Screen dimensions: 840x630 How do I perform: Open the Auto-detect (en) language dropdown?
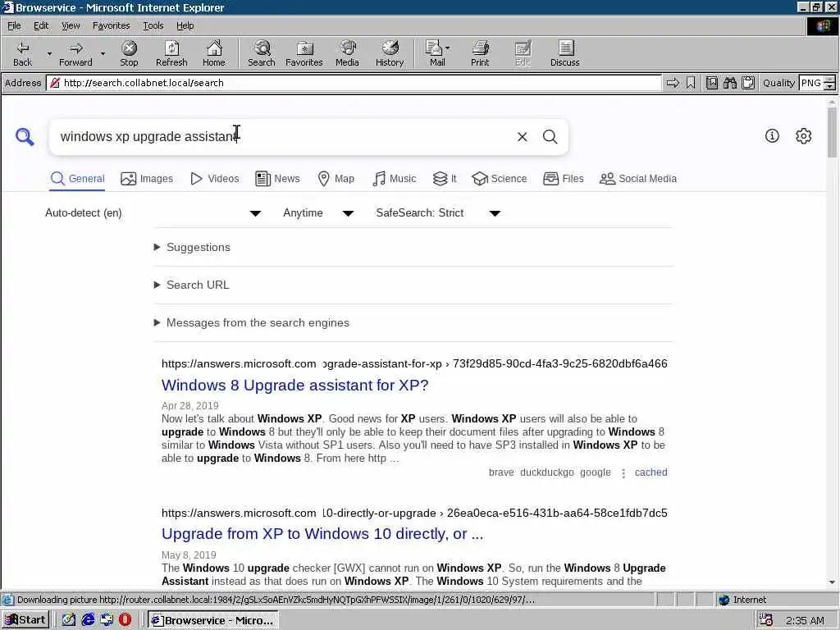(153, 213)
